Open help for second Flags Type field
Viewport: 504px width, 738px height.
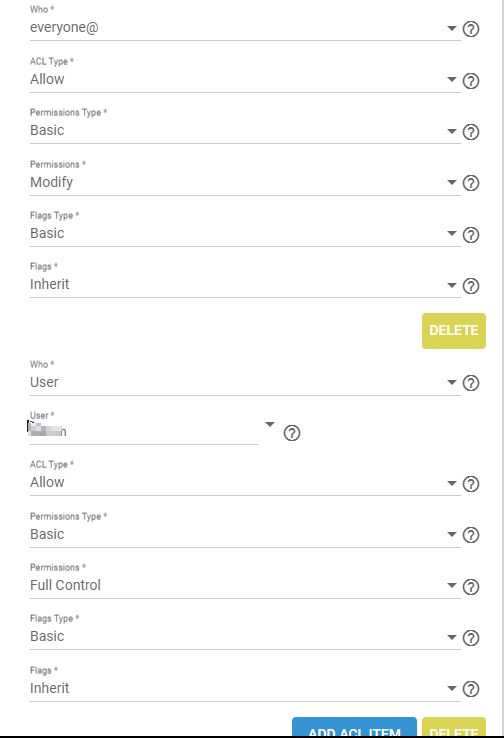(x=471, y=638)
